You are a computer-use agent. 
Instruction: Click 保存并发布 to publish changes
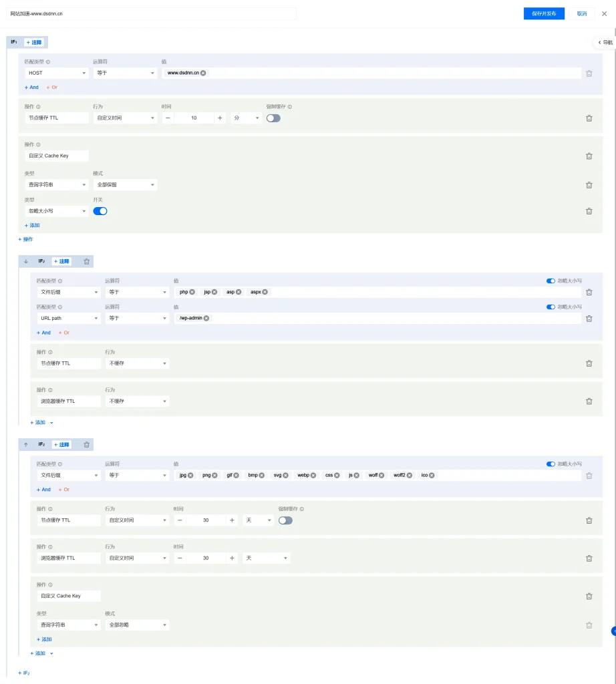(x=543, y=13)
